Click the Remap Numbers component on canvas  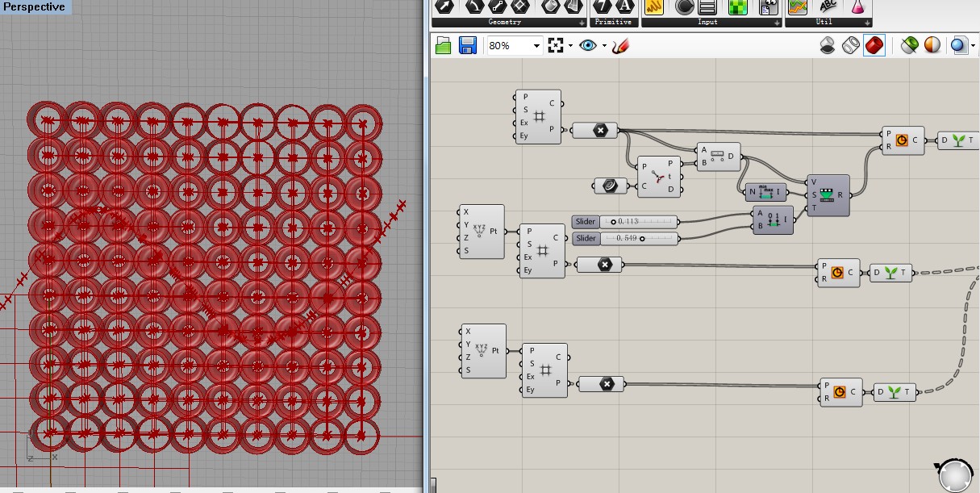tap(828, 194)
